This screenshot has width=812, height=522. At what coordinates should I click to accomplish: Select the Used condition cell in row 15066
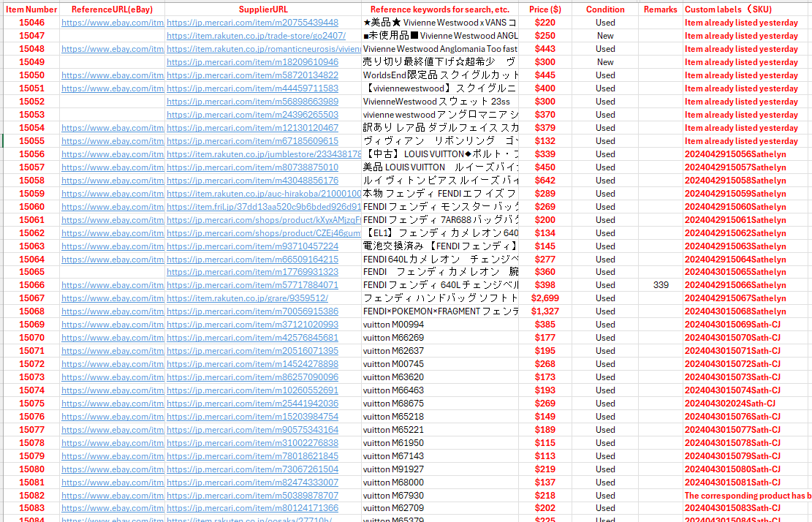(605, 285)
